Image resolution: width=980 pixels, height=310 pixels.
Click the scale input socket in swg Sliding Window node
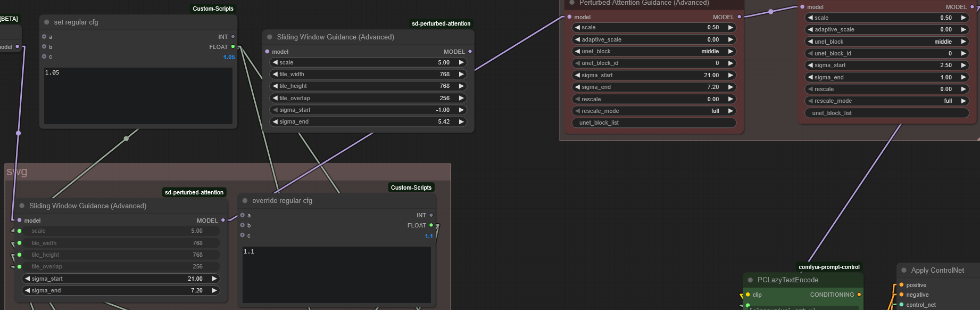[x=19, y=231]
